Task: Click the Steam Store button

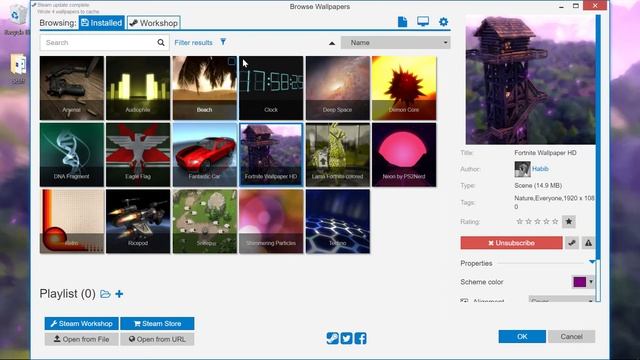Action: coord(157,323)
